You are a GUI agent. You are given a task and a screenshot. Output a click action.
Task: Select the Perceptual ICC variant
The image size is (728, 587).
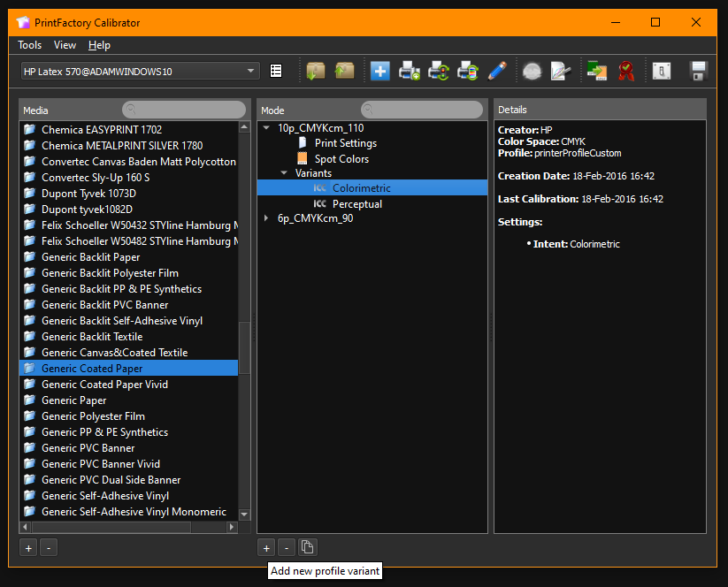(357, 203)
